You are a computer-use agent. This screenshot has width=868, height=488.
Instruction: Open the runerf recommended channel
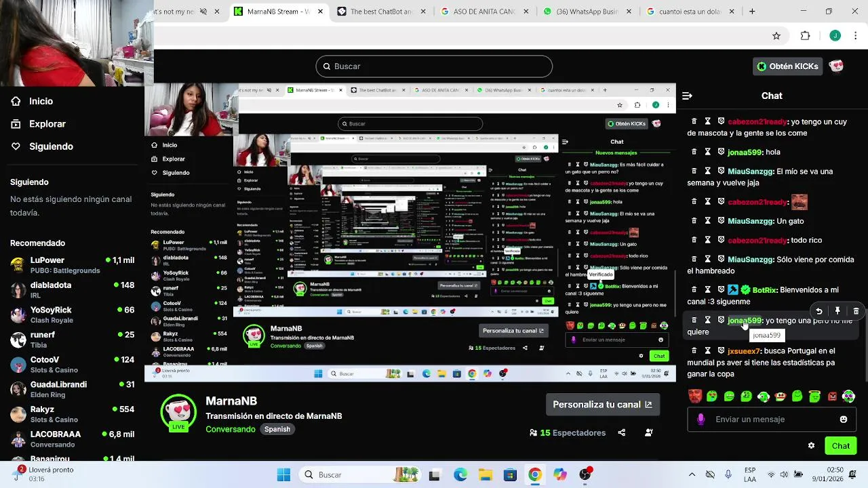click(72, 340)
